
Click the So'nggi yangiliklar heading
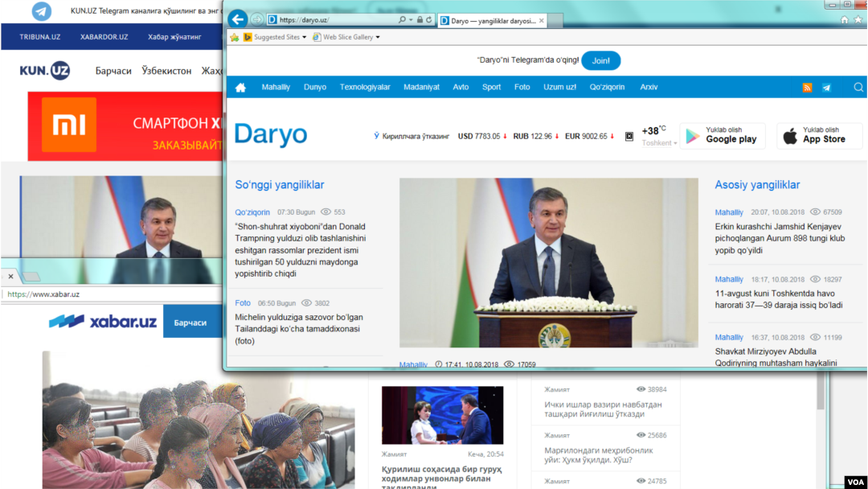(x=280, y=185)
